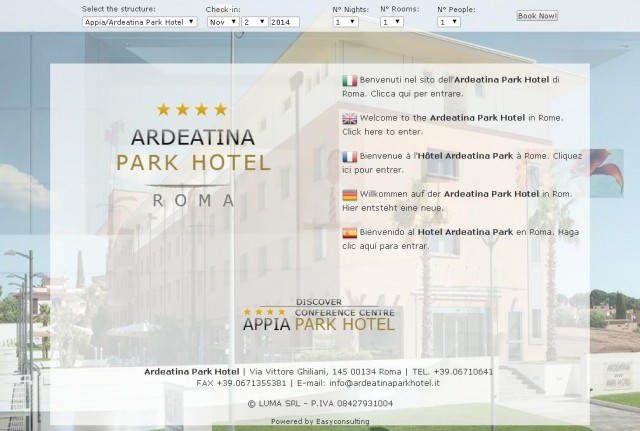
Task: Enter the English site via Welcome link
Action: pos(452,124)
